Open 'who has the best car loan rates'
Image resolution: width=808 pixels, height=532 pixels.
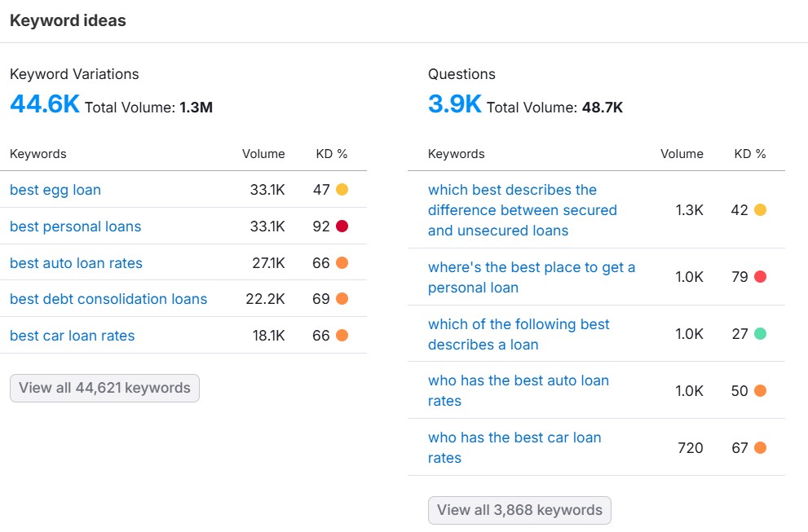tap(514, 447)
